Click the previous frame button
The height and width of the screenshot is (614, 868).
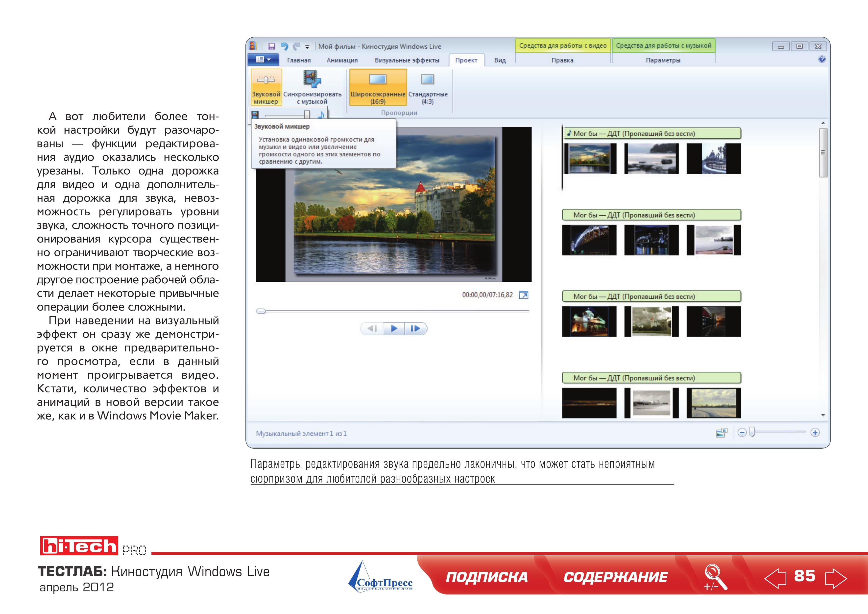(x=372, y=329)
